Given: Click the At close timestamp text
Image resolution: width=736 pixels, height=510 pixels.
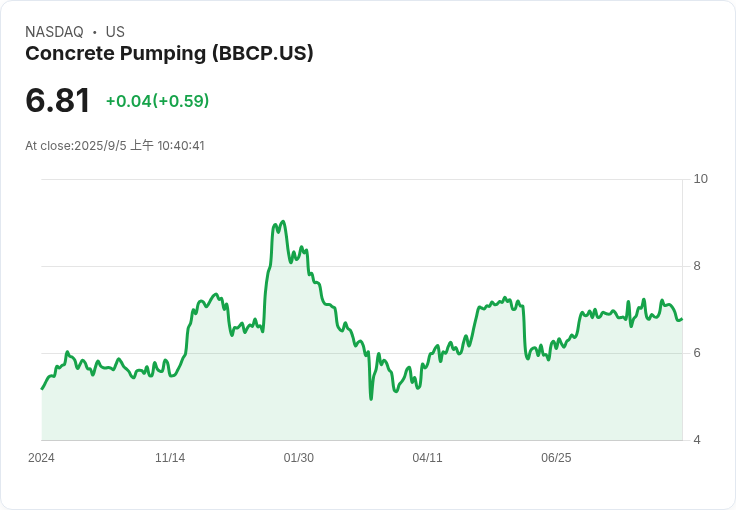Looking at the screenshot, I should point(115,145).
